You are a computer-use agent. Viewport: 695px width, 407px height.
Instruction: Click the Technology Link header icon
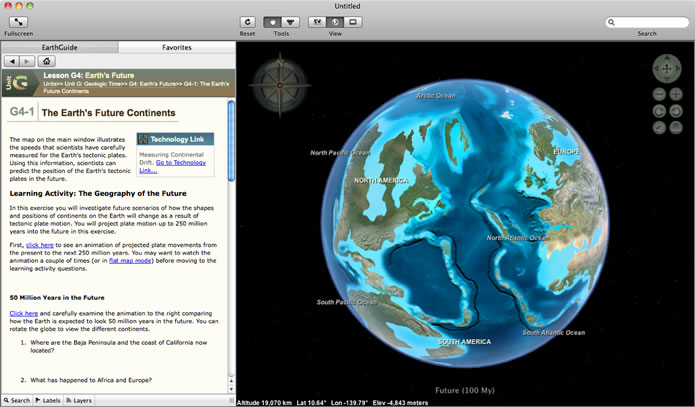[x=143, y=139]
